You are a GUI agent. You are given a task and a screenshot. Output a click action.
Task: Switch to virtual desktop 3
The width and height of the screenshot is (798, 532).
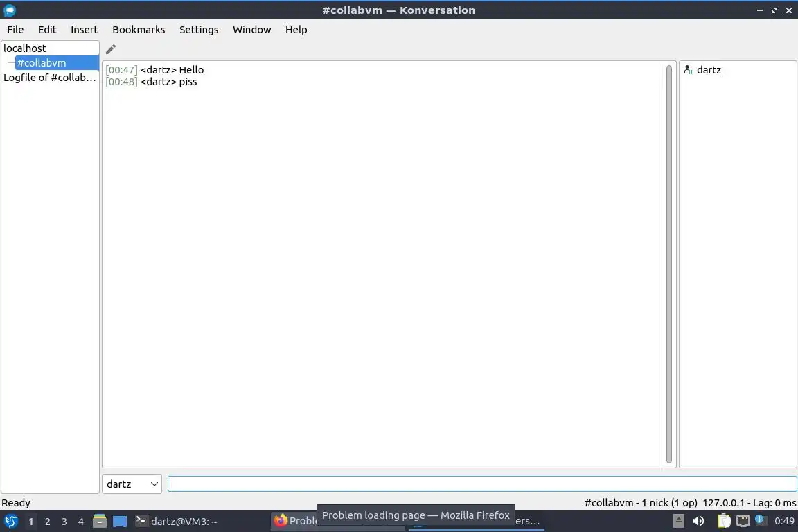pos(64,522)
